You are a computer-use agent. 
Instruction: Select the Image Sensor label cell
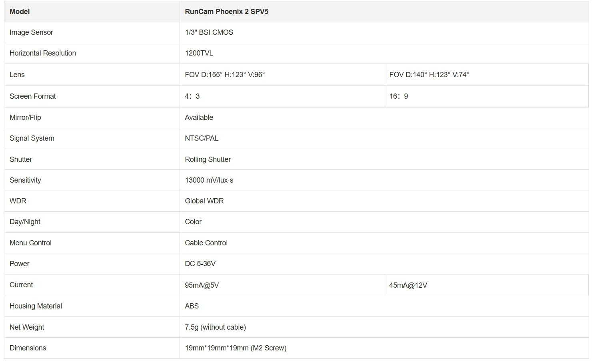pyautogui.click(x=92, y=32)
